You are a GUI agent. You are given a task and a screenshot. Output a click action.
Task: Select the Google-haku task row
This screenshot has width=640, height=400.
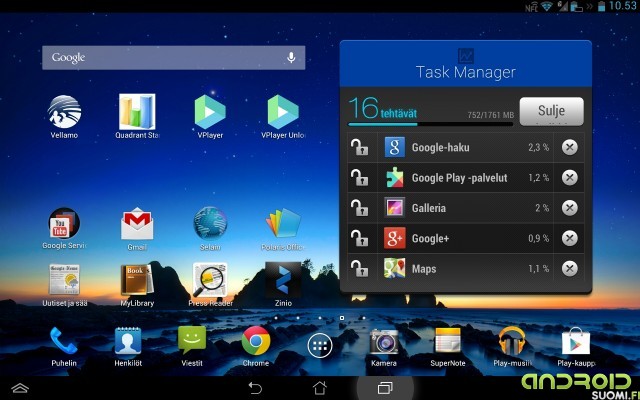(466, 147)
